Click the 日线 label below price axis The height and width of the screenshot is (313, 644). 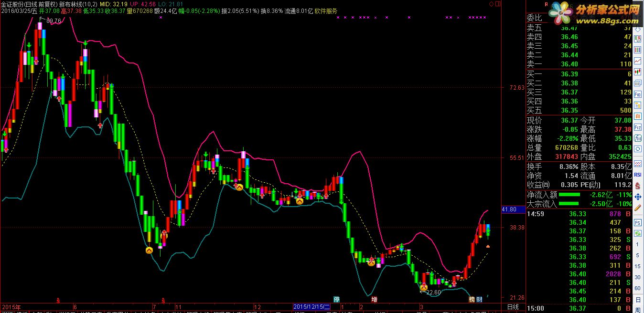(513, 307)
